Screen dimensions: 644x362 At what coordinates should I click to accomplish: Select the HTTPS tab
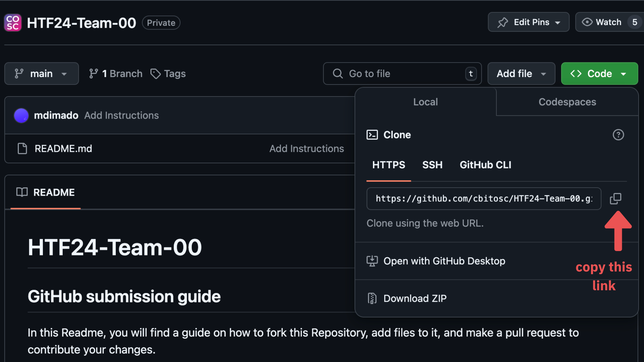(x=388, y=165)
